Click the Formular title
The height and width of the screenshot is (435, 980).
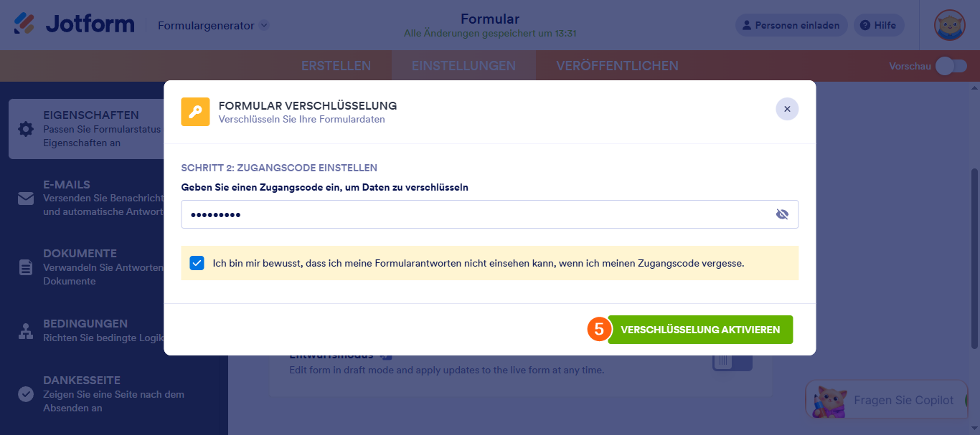pos(490,19)
